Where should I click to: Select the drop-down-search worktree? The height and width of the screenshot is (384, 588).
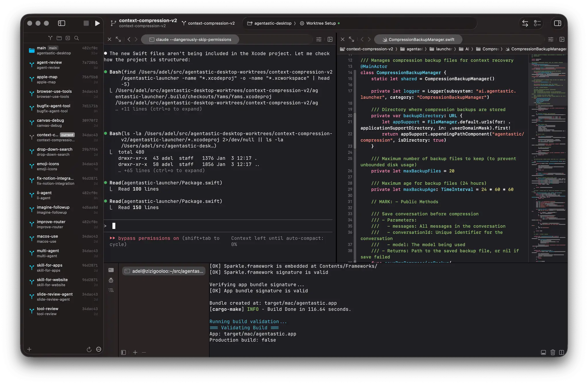click(63, 152)
